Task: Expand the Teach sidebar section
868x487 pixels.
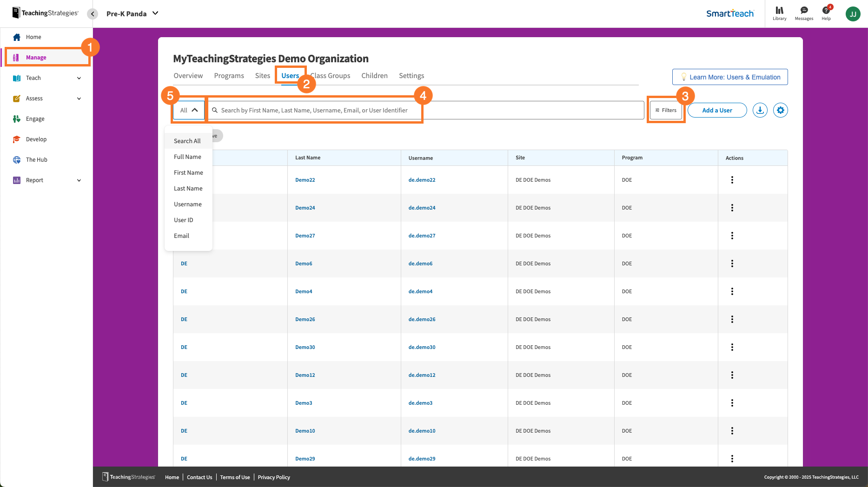Action: coord(79,78)
